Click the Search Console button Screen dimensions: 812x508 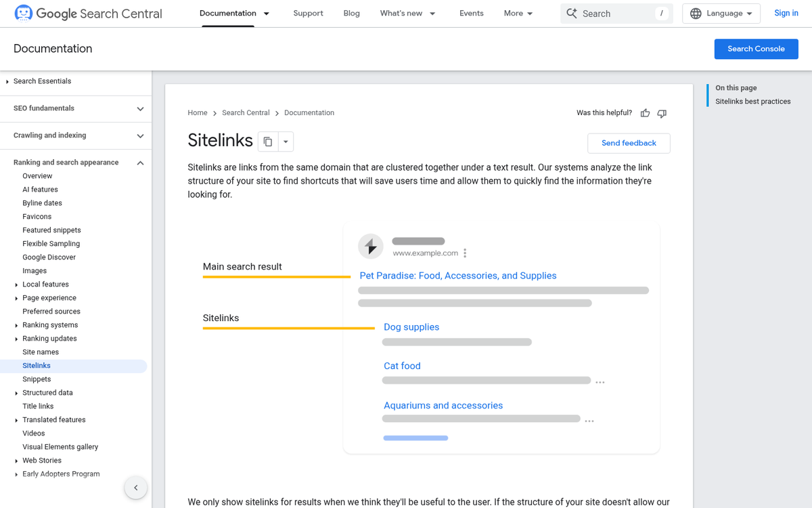[756, 48]
